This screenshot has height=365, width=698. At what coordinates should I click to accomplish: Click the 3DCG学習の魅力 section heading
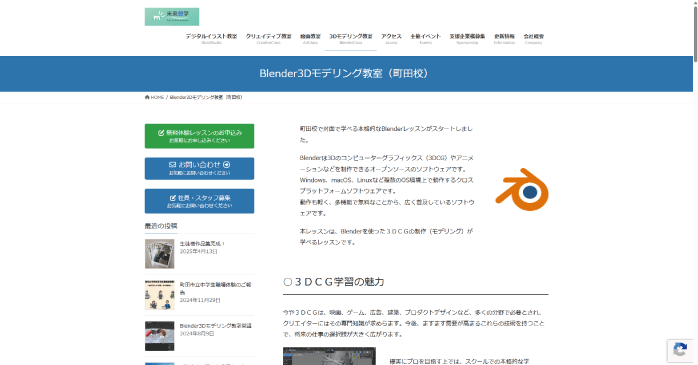pos(333,282)
